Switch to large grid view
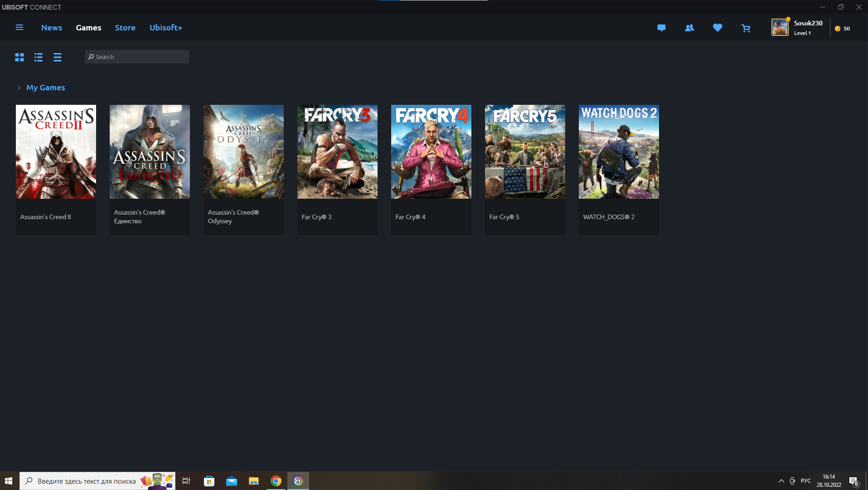868x490 pixels. click(19, 57)
